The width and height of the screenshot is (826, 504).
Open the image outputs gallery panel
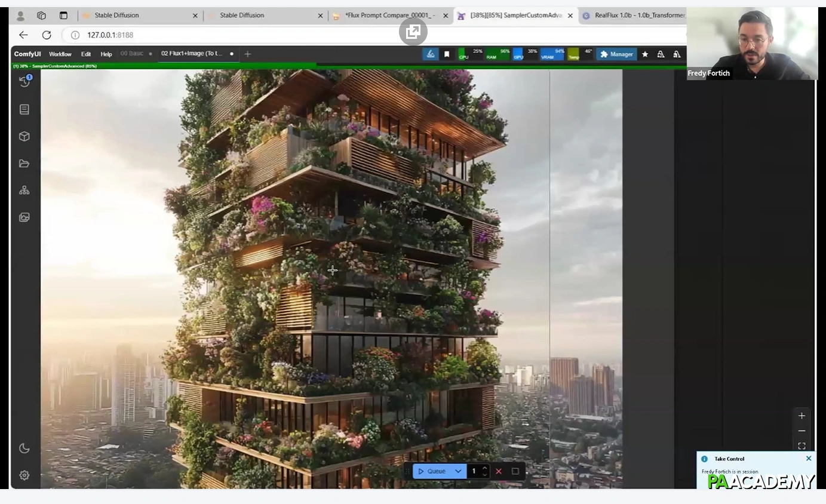[x=24, y=217]
